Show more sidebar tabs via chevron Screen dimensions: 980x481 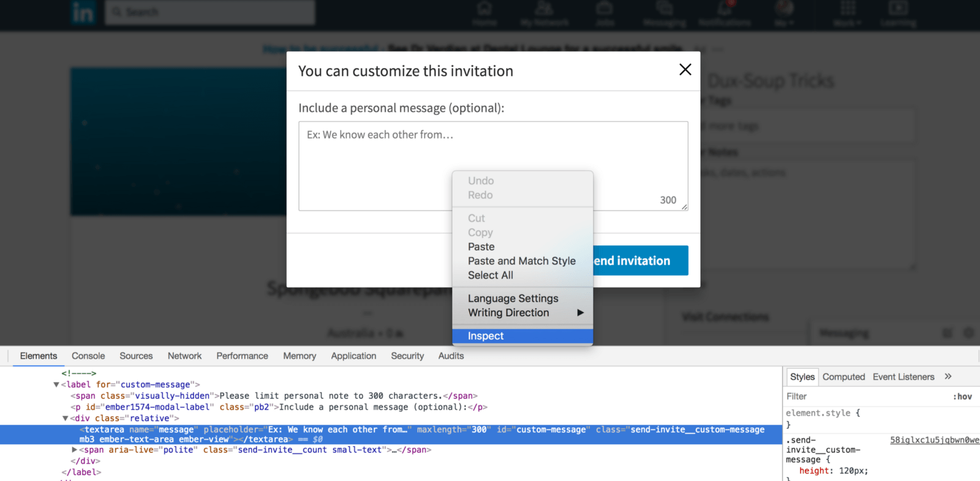pos(948,376)
